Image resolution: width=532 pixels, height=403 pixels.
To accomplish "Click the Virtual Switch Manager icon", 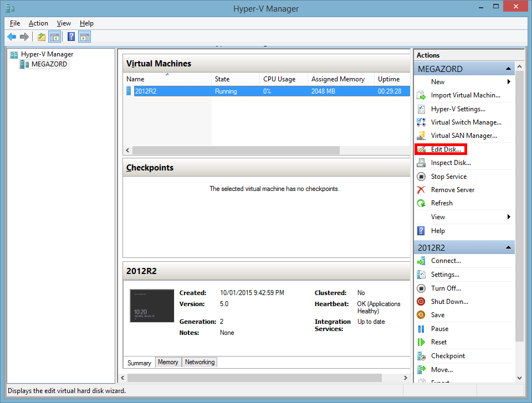I will pyautogui.click(x=421, y=122).
